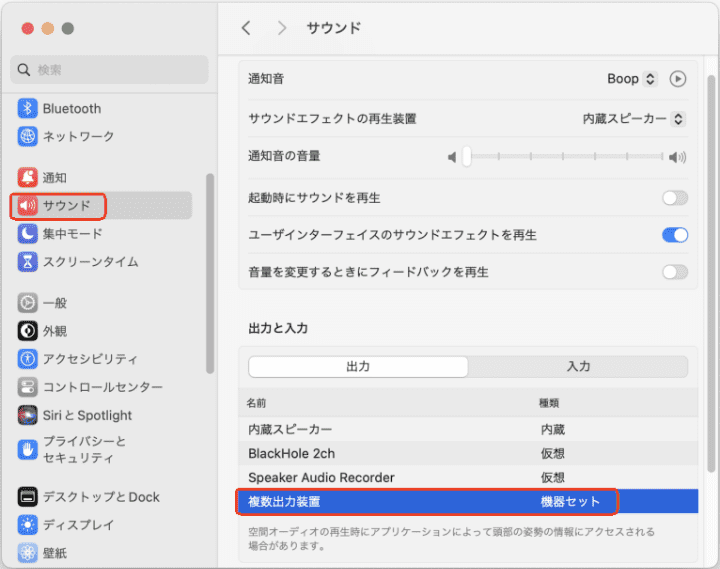Image resolution: width=720 pixels, height=569 pixels.
Task: Click the 検索 search field
Action: (x=110, y=70)
